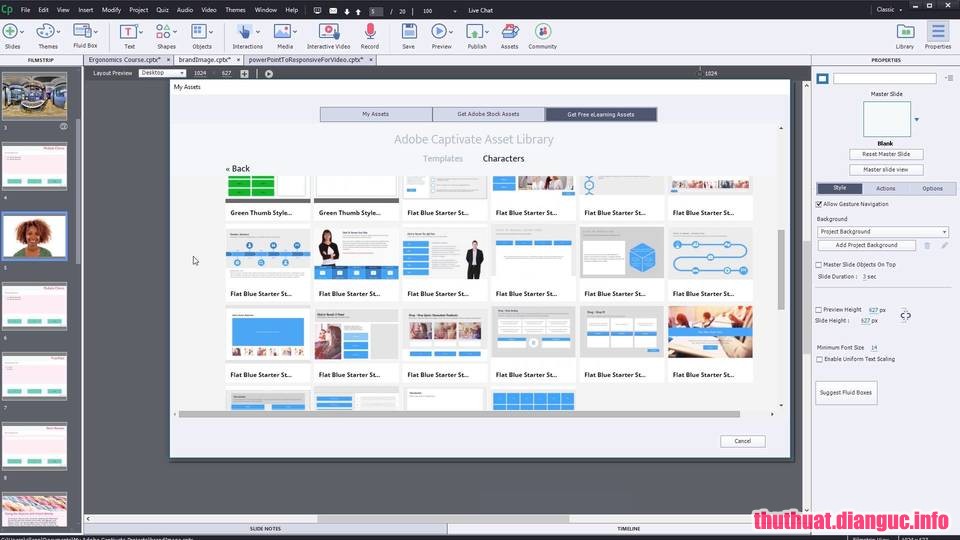The width and height of the screenshot is (960, 540).
Task: Open the Shapes tool icon
Action: point(163,31)
